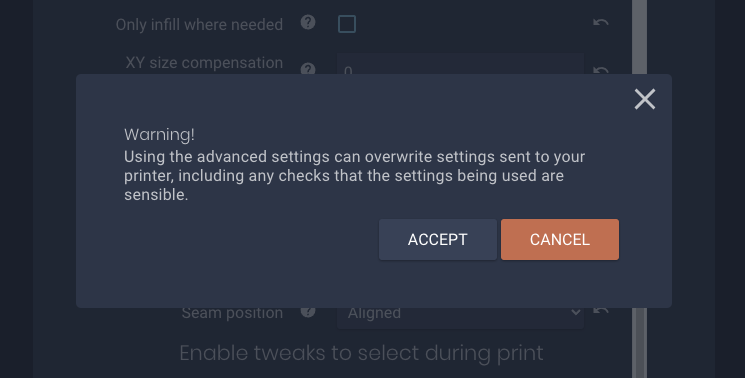The width and height of the screenshot is (745, 378).
Task: Click help icon for Only infill where needed
Action: coord(308,22)
